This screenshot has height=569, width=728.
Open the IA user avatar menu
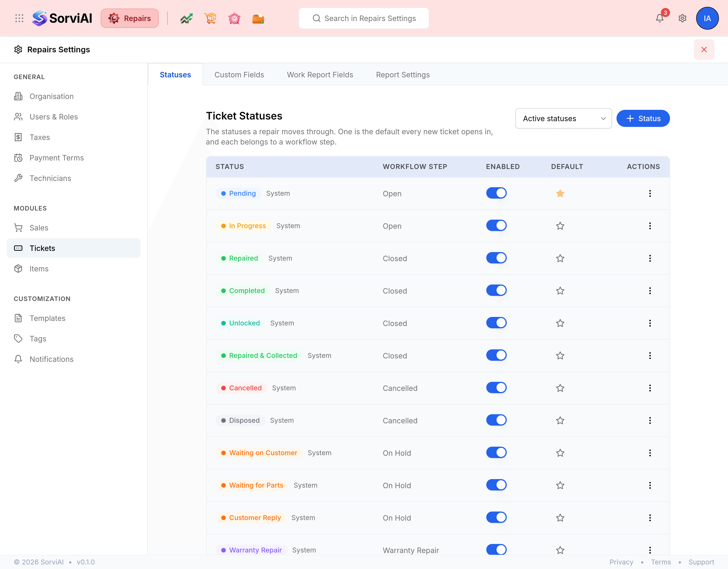pos(707,18)
